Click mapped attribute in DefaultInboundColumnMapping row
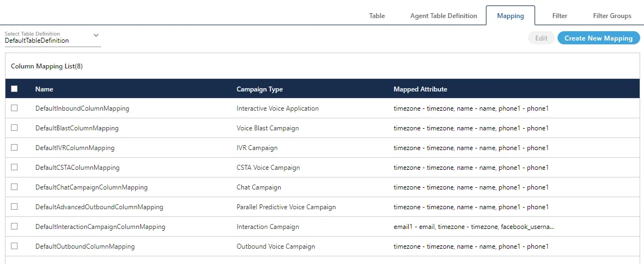644x264 pixels. [471, 108]
